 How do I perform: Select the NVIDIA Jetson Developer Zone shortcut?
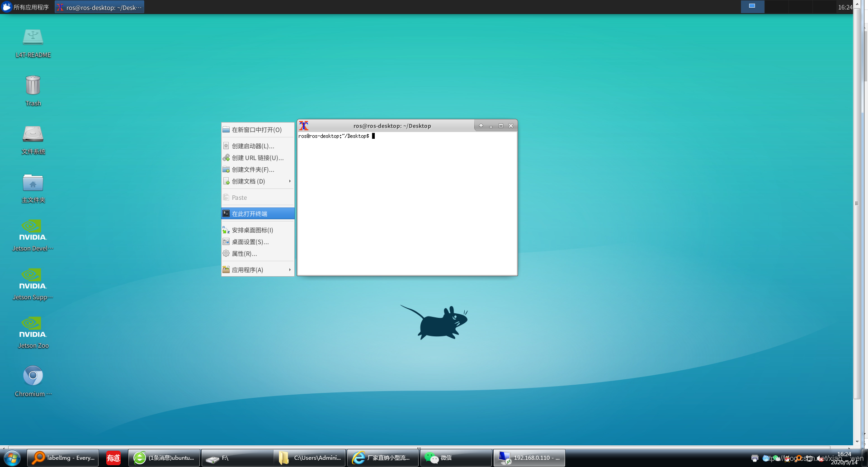coord(33,236)
